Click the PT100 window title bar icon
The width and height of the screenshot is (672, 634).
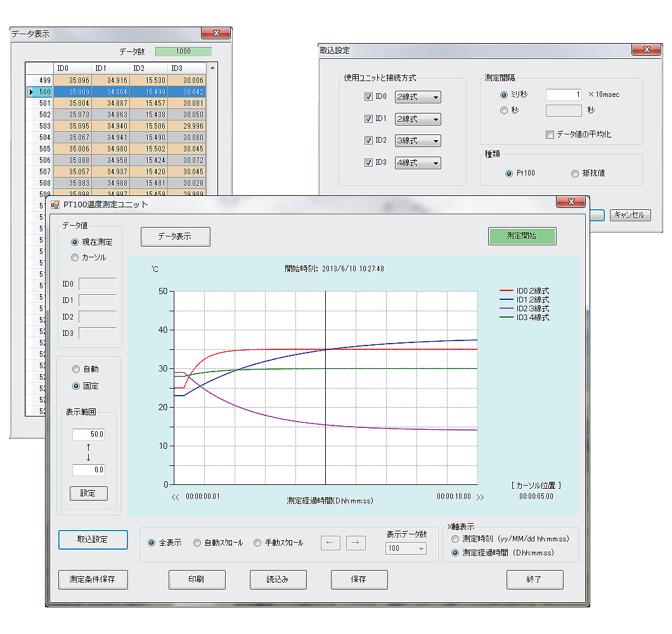55,204
